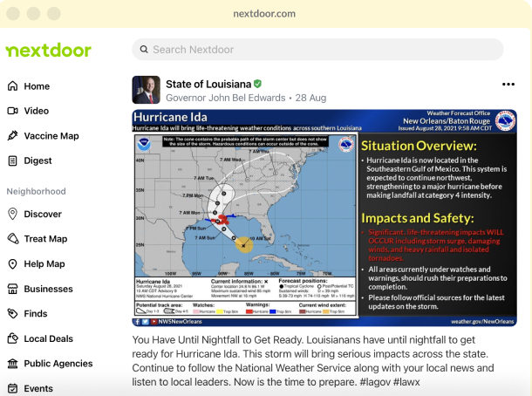
Task: Click the Help Map pin icon
Action: click(12, 263)
